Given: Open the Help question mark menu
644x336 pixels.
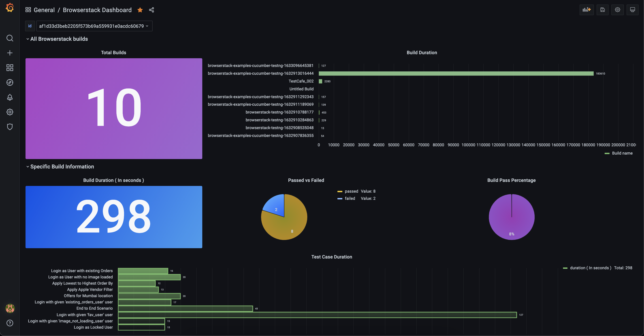Looking at the screenshot, I should (10, 323).
